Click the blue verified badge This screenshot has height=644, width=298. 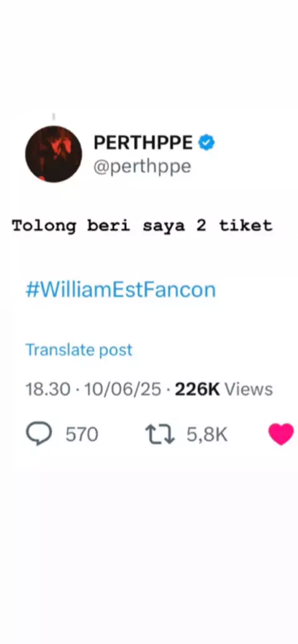tap(207, 143)
